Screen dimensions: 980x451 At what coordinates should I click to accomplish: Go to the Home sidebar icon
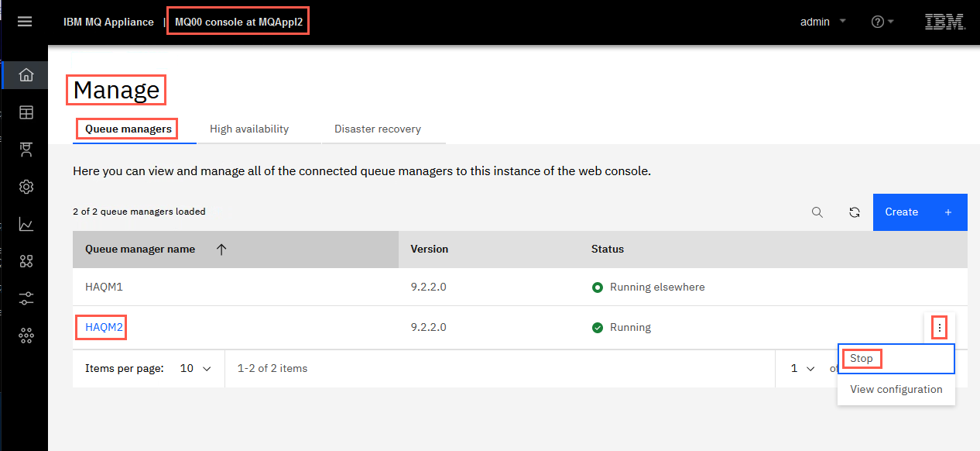(x=26, y=75)
